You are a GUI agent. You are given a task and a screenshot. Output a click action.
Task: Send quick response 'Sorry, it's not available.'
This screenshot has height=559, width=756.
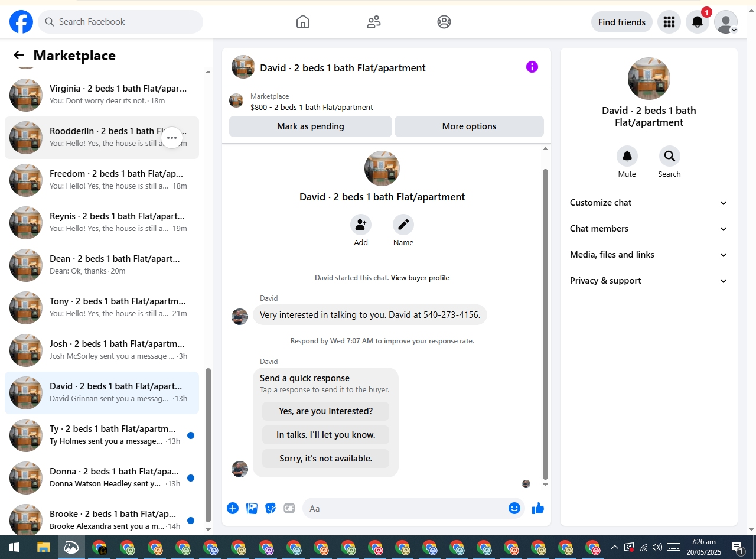point(326,459)
